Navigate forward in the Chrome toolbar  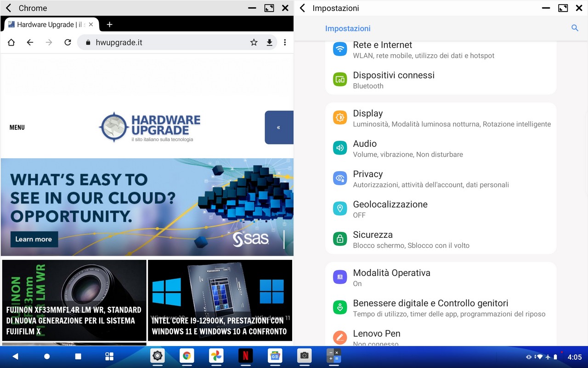49,42
